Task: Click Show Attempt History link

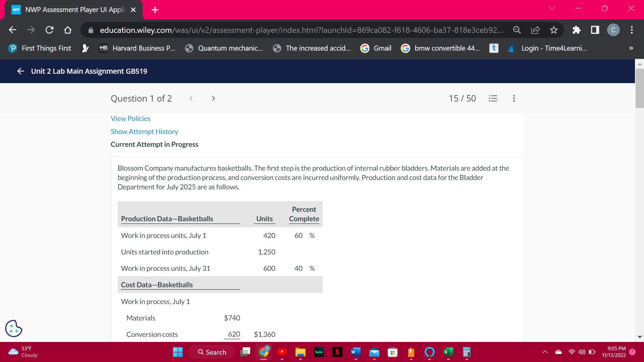Action: [144, 132]
